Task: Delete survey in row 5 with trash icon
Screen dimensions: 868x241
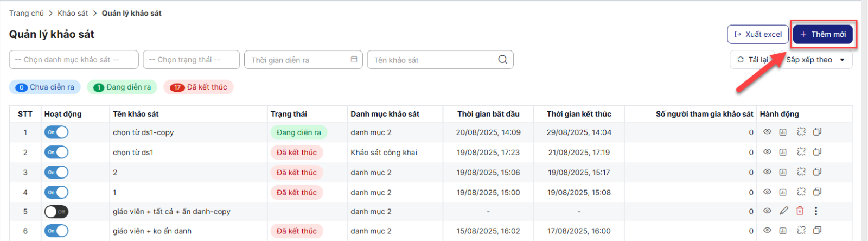Action: 800,211
